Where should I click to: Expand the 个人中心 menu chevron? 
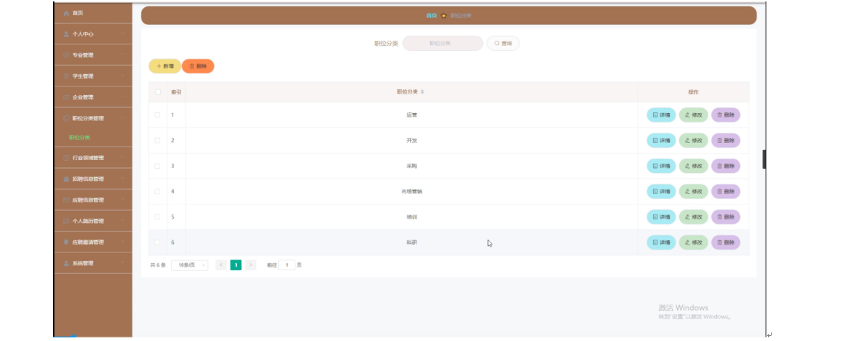(123, 34)
